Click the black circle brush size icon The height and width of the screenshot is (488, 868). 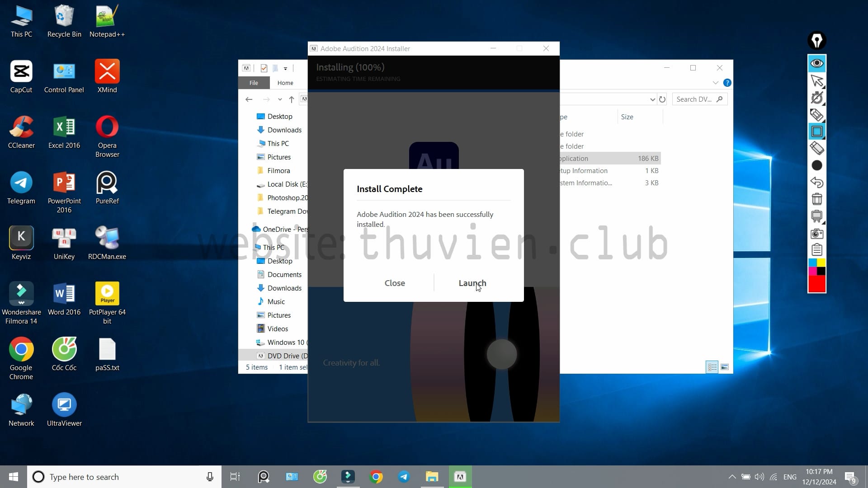click(816, 165)
